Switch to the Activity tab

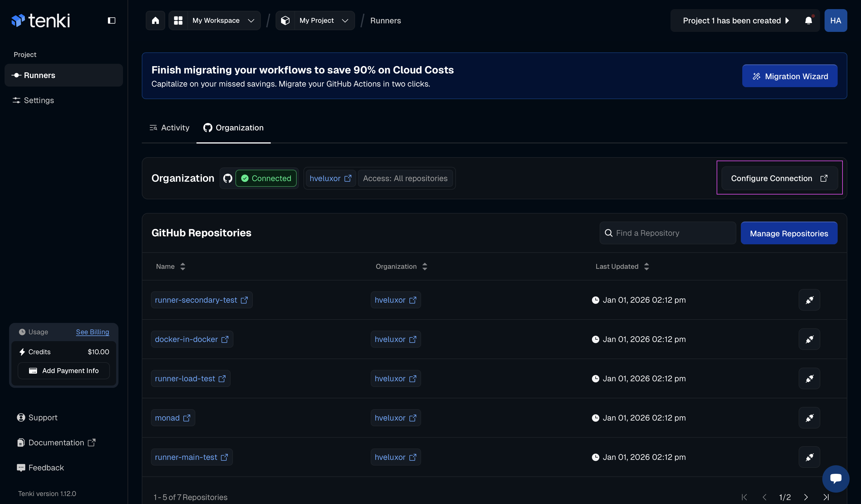pos(169,128)
